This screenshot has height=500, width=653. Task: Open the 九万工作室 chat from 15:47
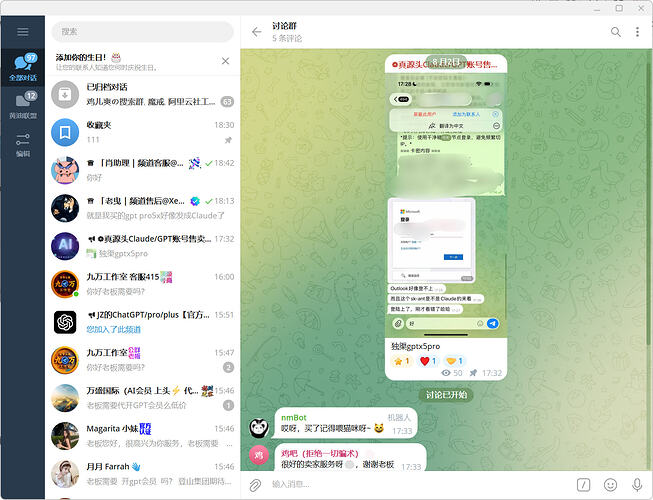143,360
